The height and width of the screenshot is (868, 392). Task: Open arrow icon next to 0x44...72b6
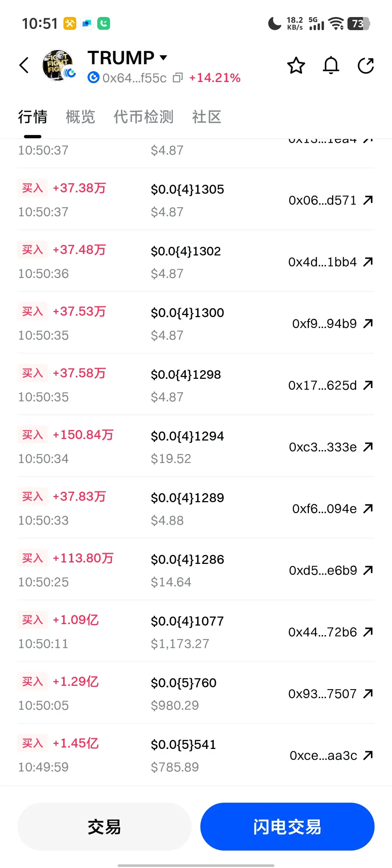[368, 632]
